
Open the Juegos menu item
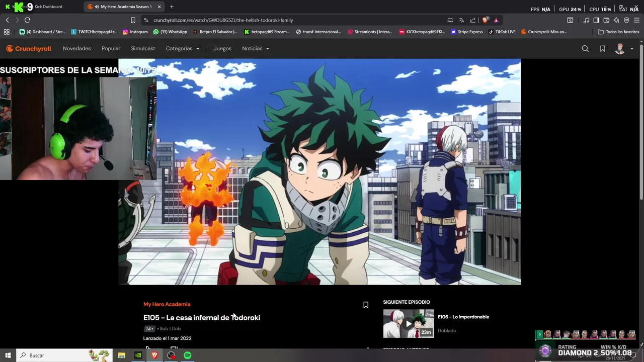pyautogui.click(x=222, y=49)
